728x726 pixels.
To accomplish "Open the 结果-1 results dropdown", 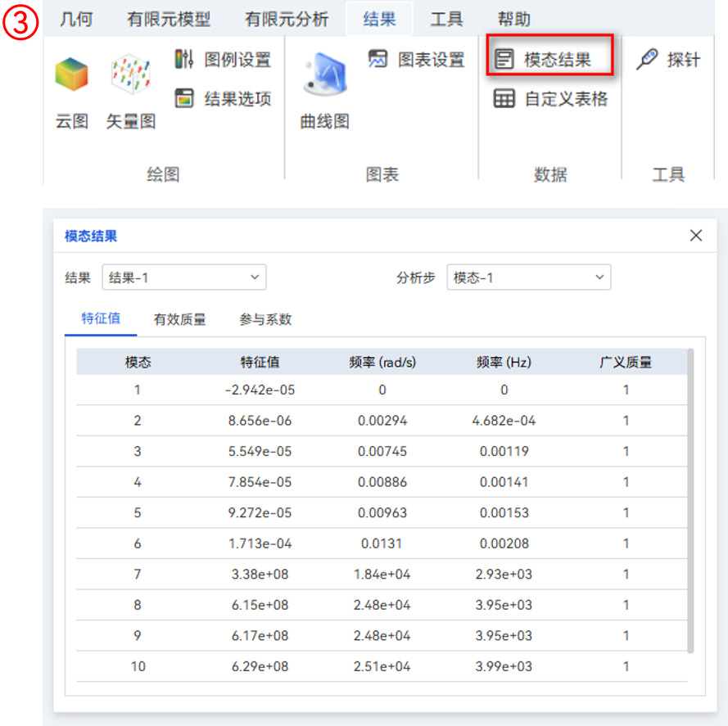I will 183,277.
